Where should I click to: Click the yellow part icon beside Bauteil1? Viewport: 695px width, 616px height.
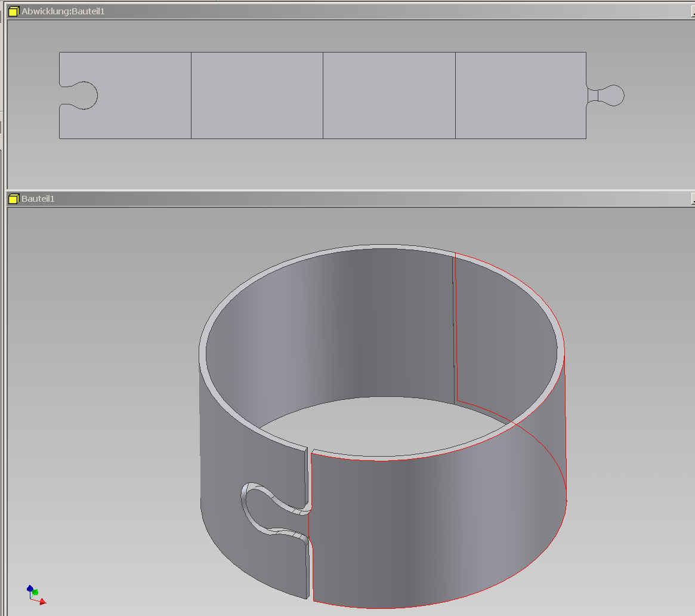click(x=14, y=199)
